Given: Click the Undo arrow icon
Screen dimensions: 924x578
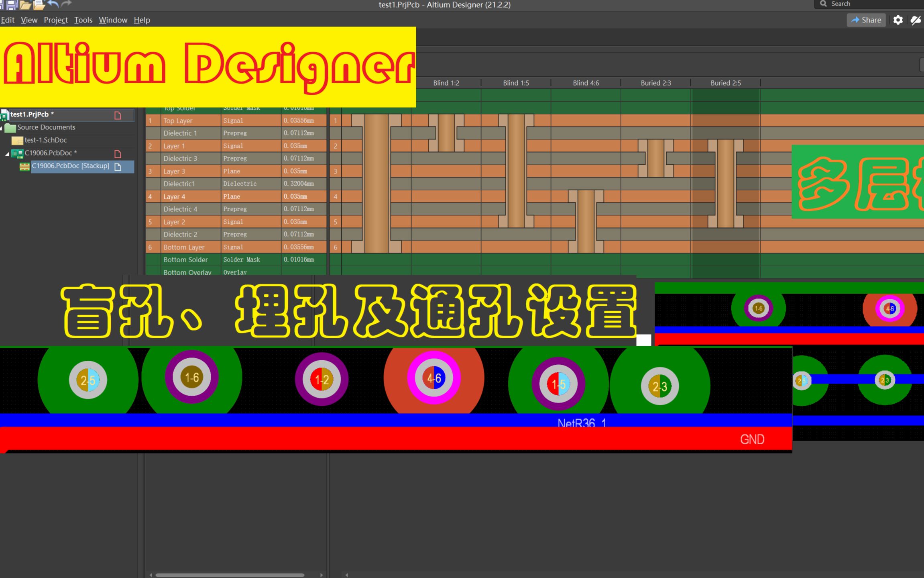Looking at the screenshot, I should tap(53, 4).
